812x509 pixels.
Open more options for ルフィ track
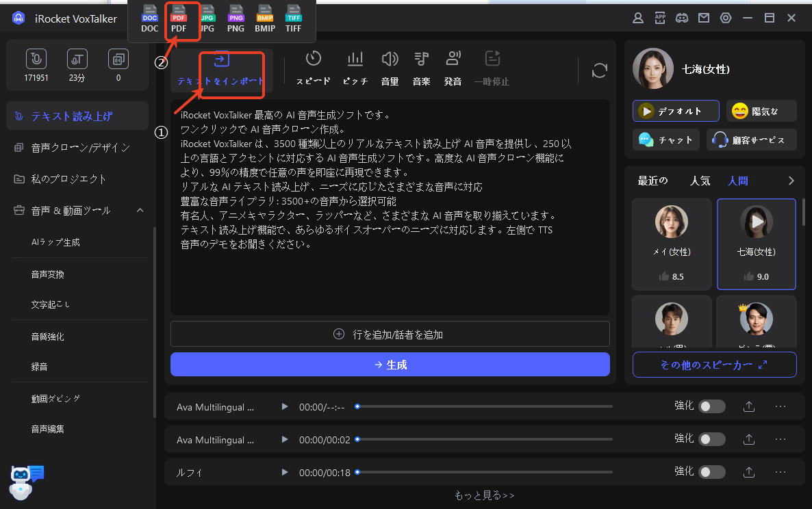[781, 472]
